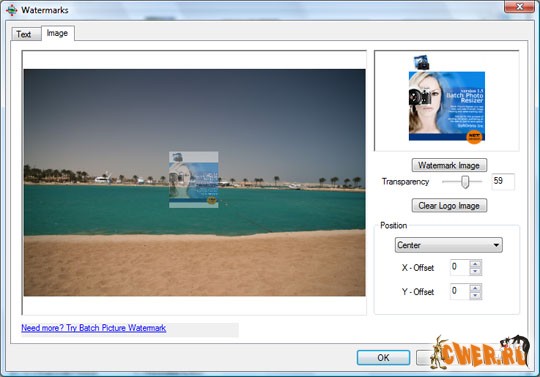Viewport: 540px width, 377px height.
Task: Confirm with the OK button
Action: pyautogui.click(x=383, y=358)
